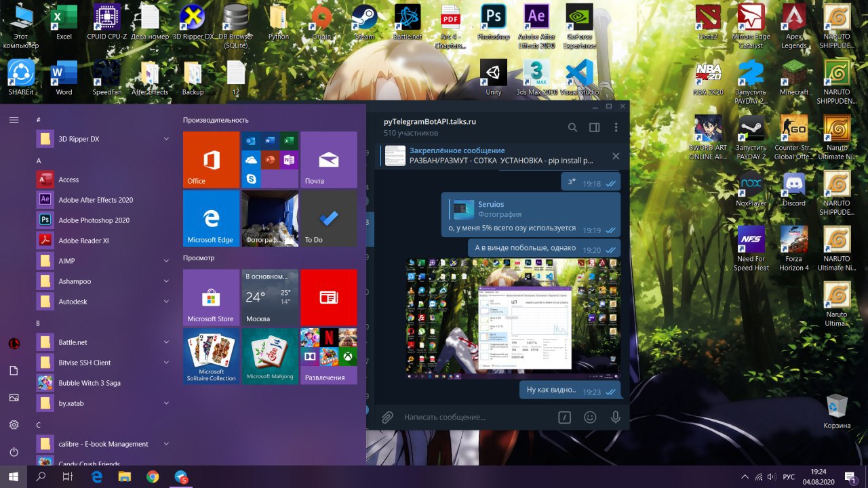Switch РУС keyboard language indicator
This screenshot has height=488, width=868.
(789, 477)
